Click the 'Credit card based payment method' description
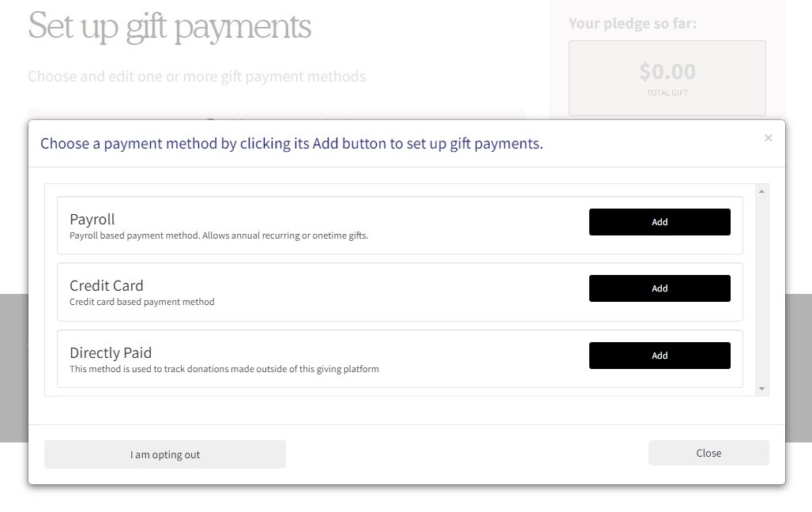 (x=142, y=302)
